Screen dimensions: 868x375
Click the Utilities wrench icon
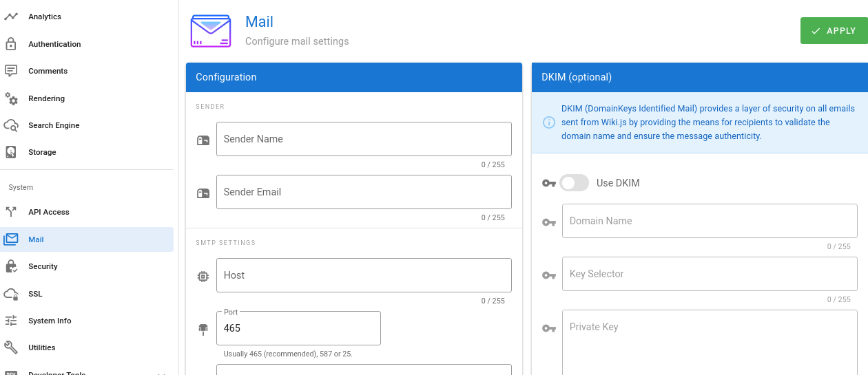point(11,347)
